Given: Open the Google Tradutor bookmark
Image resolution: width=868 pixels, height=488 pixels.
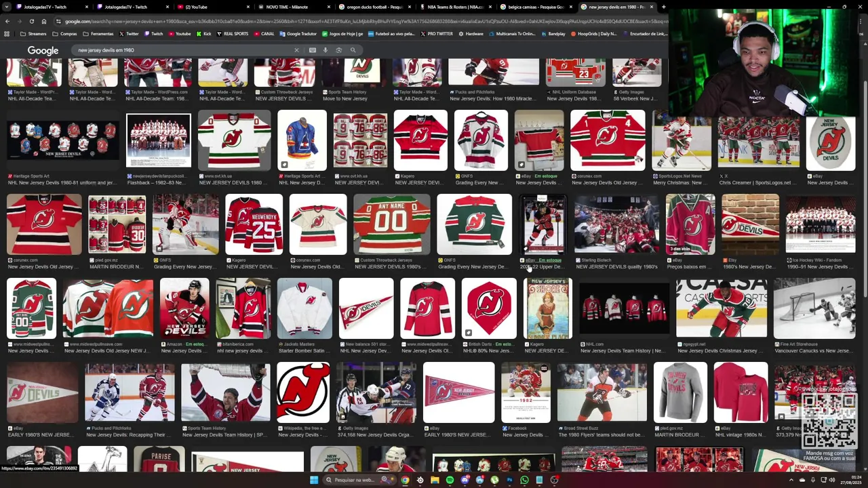Looking at the screenshot, I should pos(298,33).
